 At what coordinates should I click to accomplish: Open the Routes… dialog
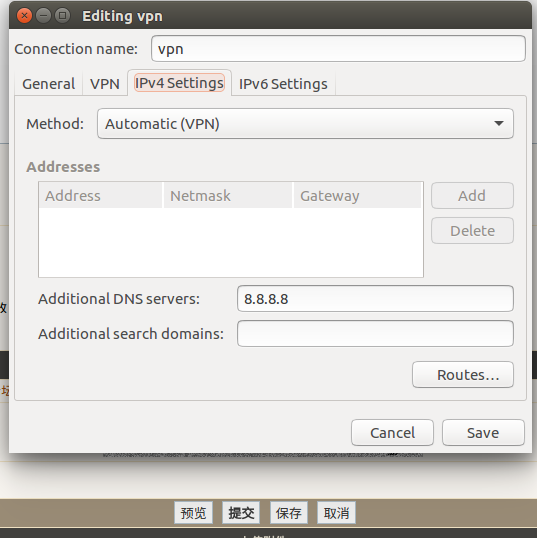click(463, 374)
